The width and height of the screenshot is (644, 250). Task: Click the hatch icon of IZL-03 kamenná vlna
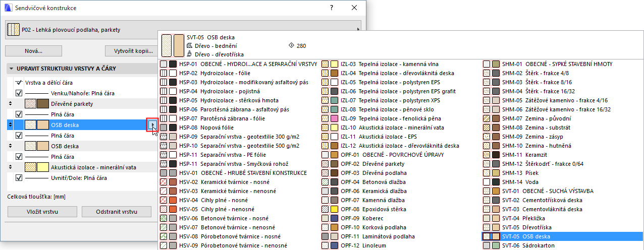click(325, 64)
